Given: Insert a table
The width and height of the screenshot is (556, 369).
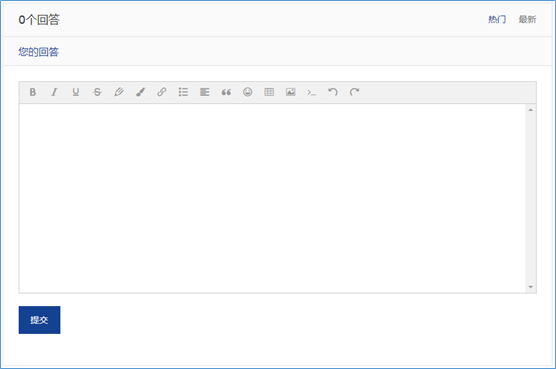Looking at the screenshot, I should click(x=269, y=92).
